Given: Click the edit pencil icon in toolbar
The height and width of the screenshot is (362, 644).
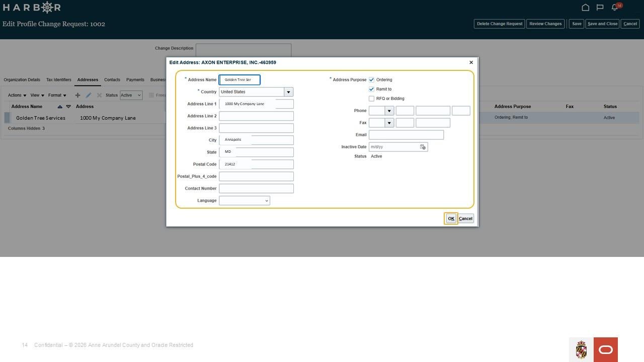Looking at the screenshot, I should click(89, 95).
